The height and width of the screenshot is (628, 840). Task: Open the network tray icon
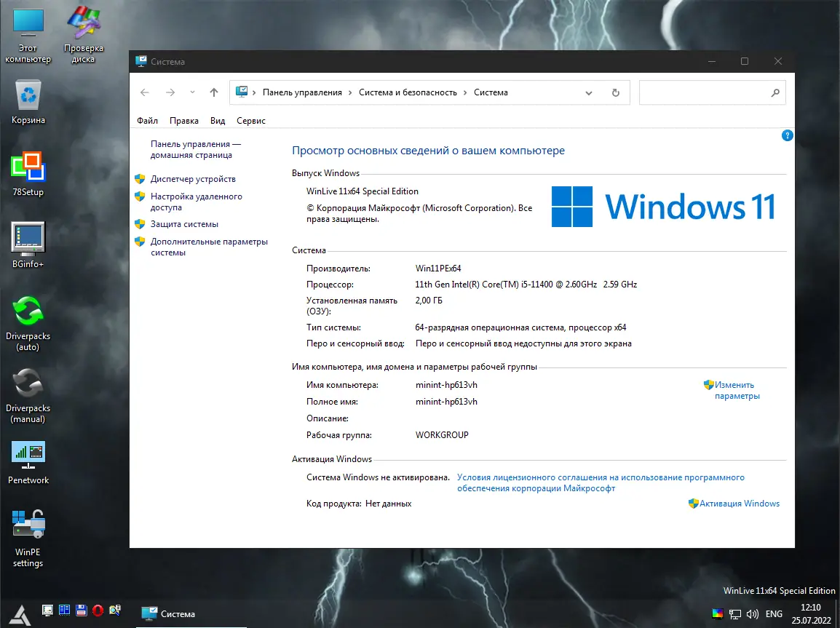pos(735,614)
